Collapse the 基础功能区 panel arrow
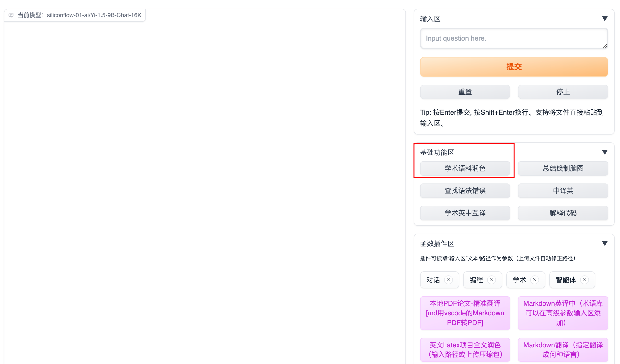Screen dimensions: 620x364 tap(605, 152)
